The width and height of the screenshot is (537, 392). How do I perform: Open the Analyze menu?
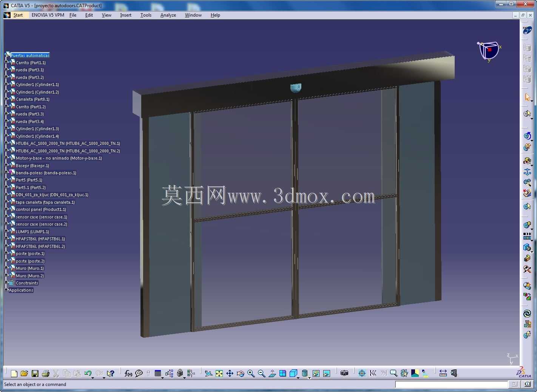(x=168, y=15)
